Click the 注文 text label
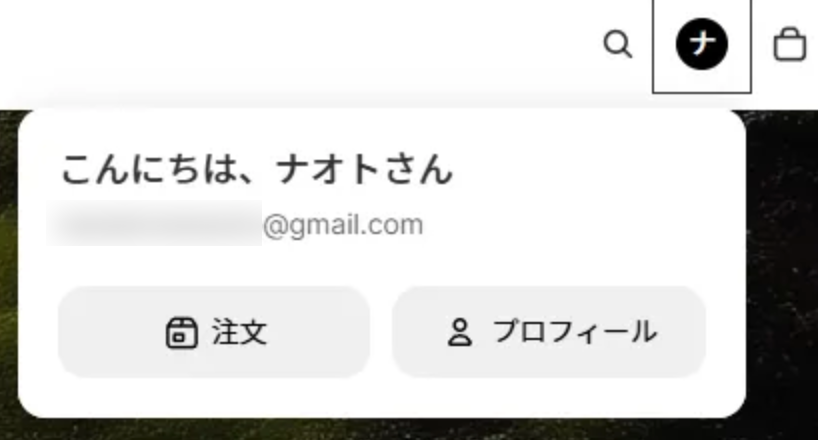The width and height of the screenshot is (818, 440). 239,332
